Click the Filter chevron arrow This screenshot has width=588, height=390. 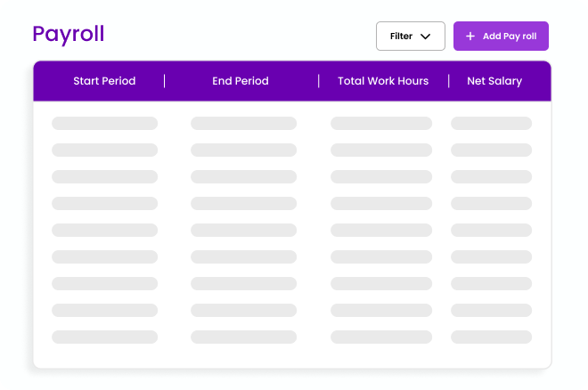[x=425, y=37]
